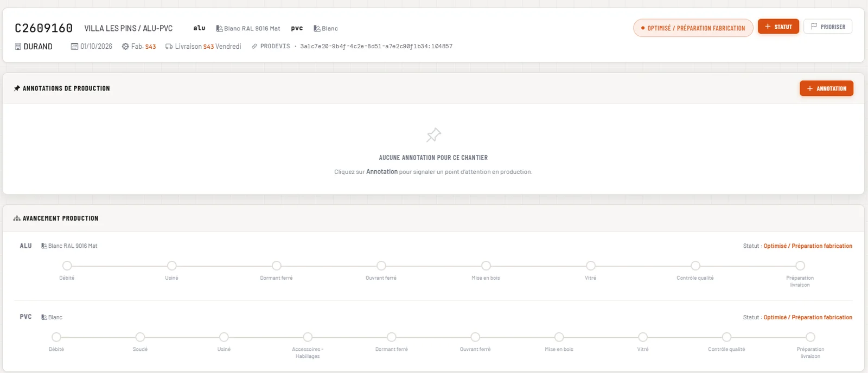Click the AUCUNE ANNOTATION POUR CE CHANTIER message
Screen dimensions: 868x373
pos(433,158)
